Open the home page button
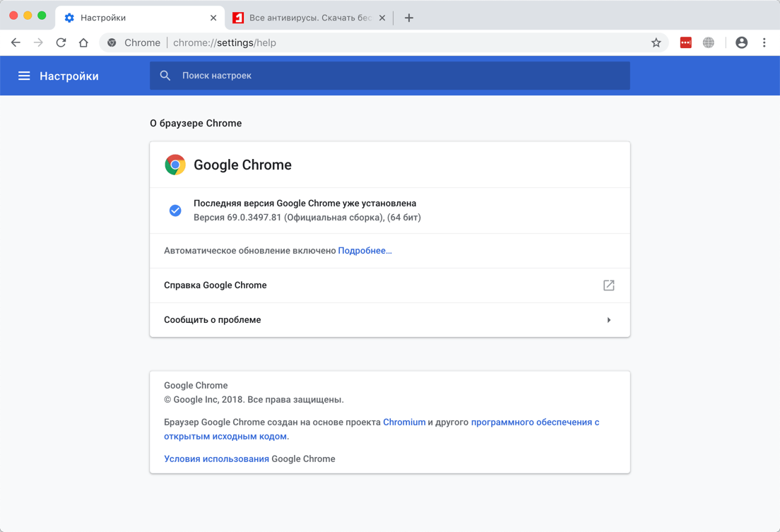 point(83,43)
